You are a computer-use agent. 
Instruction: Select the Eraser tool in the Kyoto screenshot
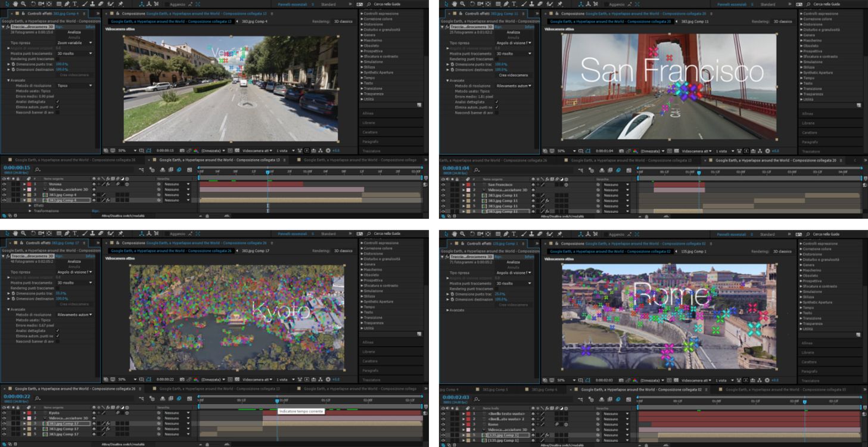click(102, 234)
